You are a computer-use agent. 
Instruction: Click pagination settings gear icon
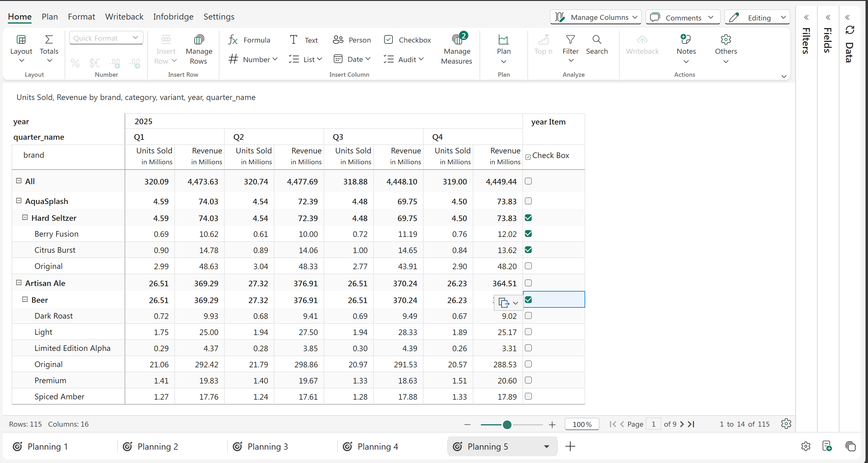pyautogui.click(x=786, y=424)
